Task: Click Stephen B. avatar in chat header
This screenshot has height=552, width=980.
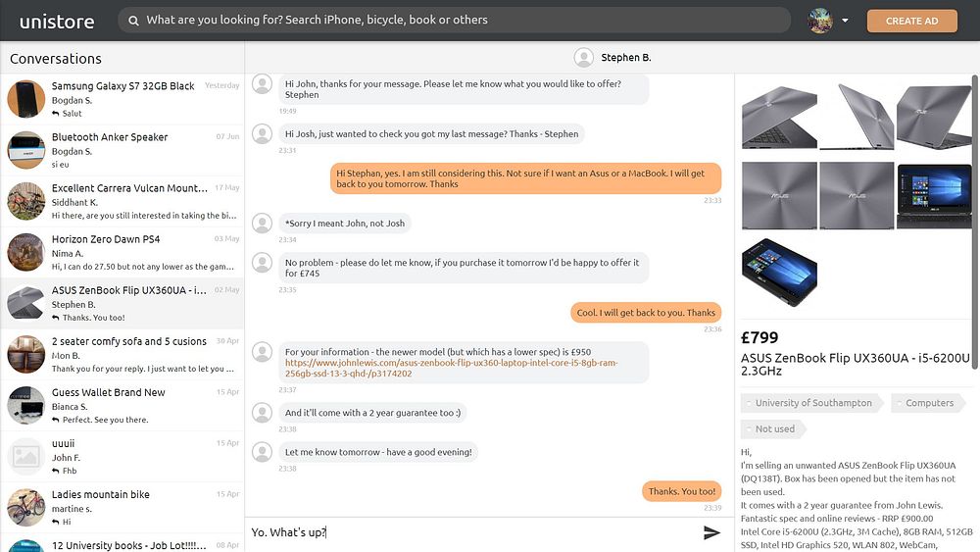Action: coord(584,58)
